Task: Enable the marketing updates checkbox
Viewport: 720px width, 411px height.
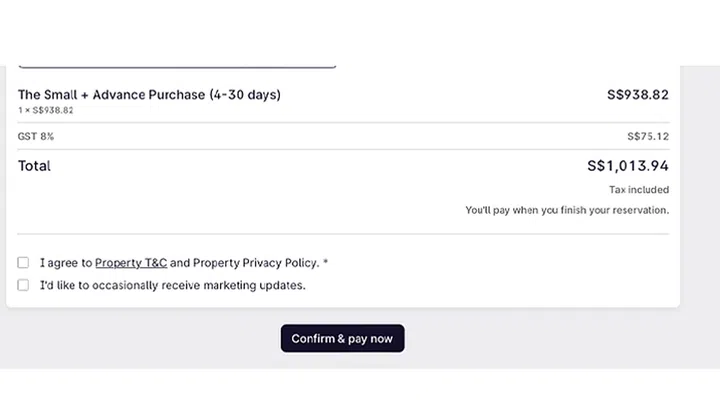Action: [x=23, y=285]
